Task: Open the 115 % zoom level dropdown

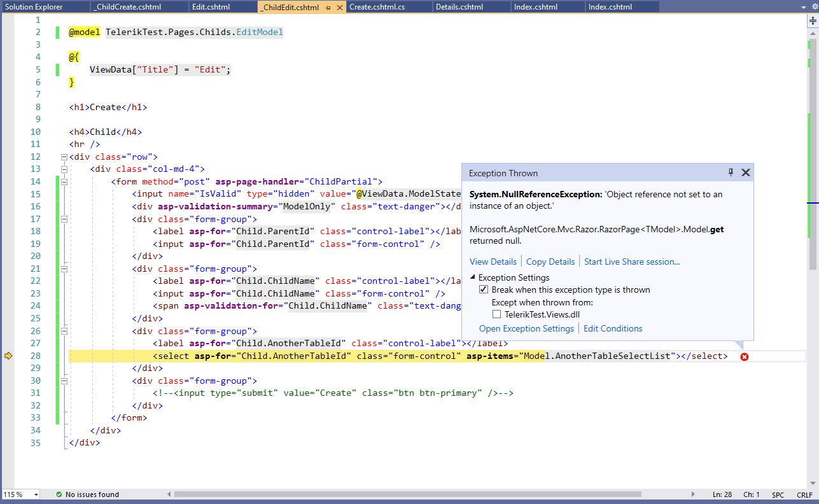Action: pos(36,494)
